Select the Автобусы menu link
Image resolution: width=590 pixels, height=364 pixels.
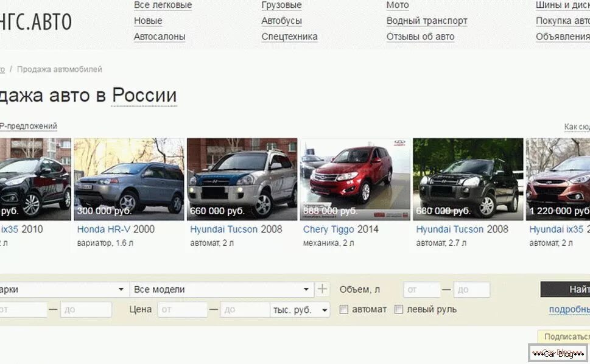coord(281,21)
